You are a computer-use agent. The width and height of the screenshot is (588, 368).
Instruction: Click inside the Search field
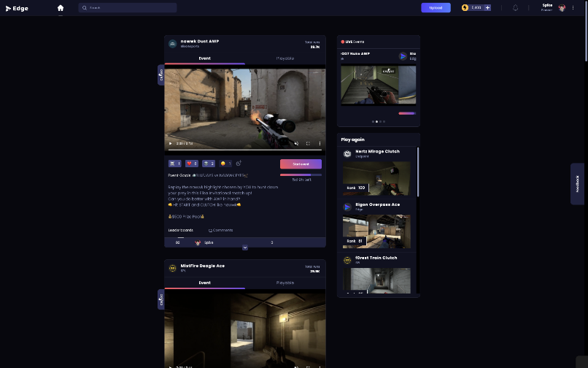131,8
